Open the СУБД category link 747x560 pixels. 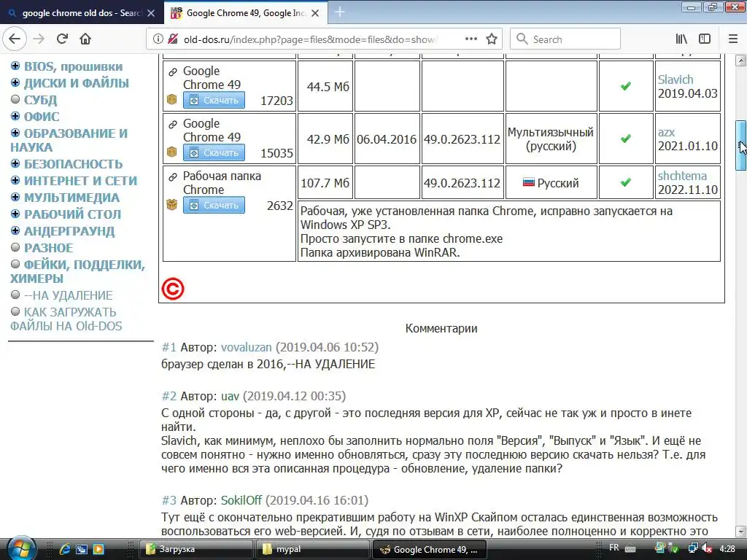point(41,100)
